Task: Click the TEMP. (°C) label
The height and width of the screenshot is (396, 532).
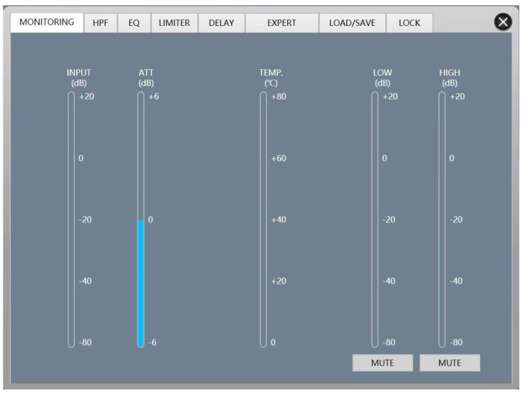Action: (271, 78)
